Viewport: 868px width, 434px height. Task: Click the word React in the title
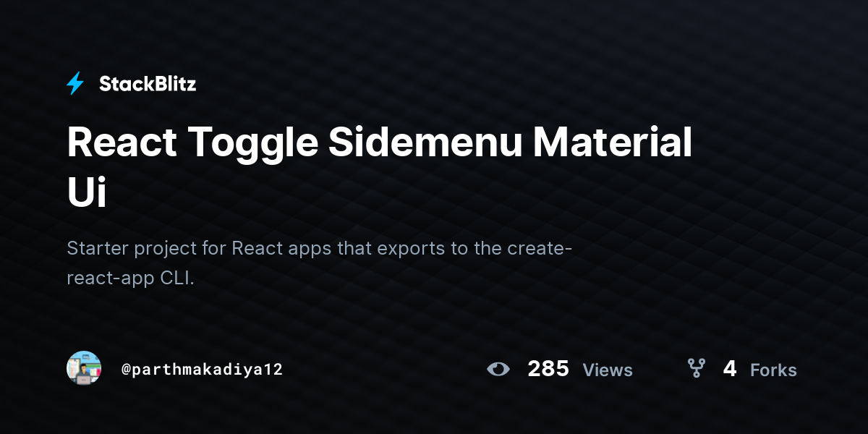(122, 142)
